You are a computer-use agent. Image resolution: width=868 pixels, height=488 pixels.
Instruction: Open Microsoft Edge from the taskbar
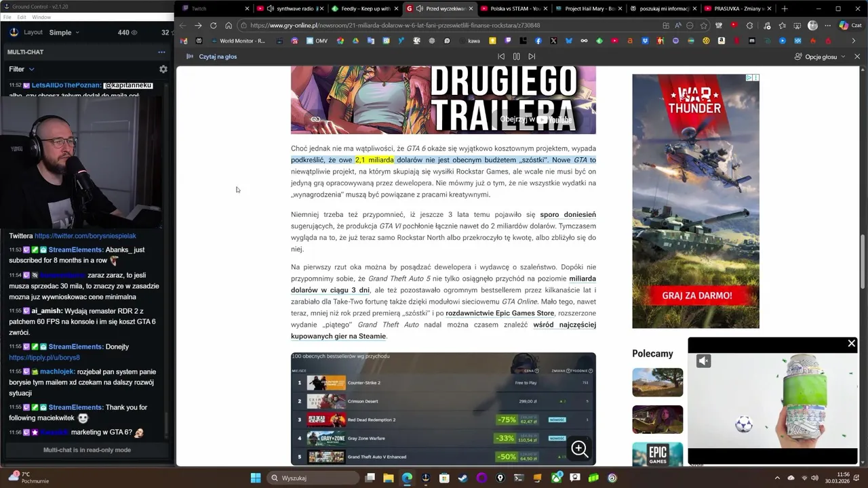point(407,478)
